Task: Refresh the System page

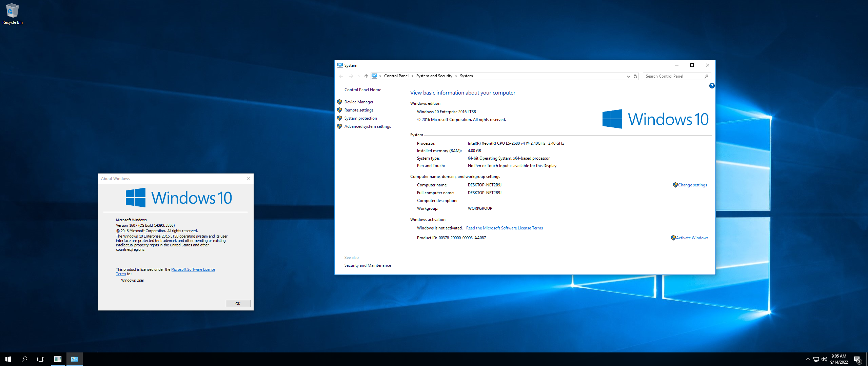Action: click(x=635, y=76)
